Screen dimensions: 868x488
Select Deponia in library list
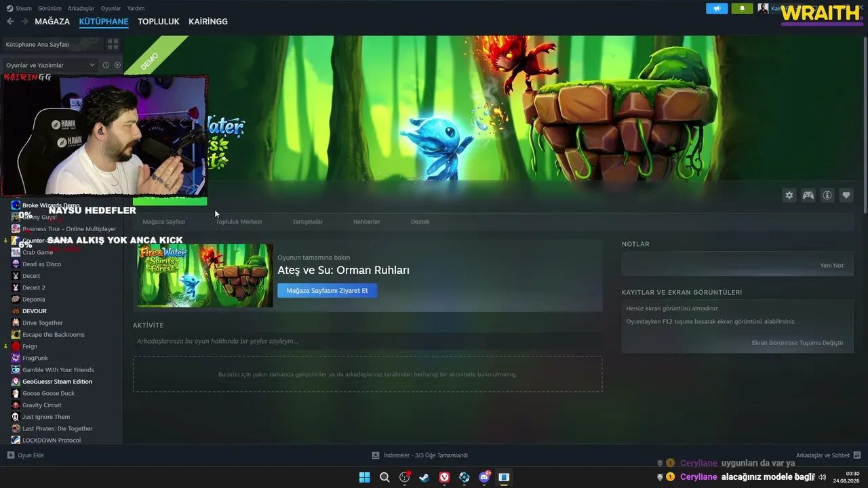34,300
